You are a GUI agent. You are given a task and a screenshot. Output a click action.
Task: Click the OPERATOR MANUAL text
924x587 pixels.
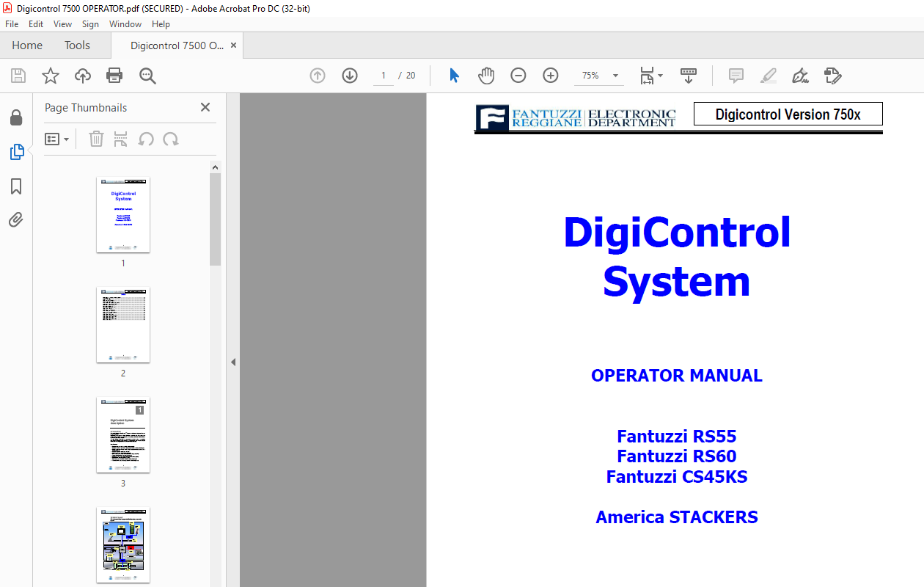point(677,376)
